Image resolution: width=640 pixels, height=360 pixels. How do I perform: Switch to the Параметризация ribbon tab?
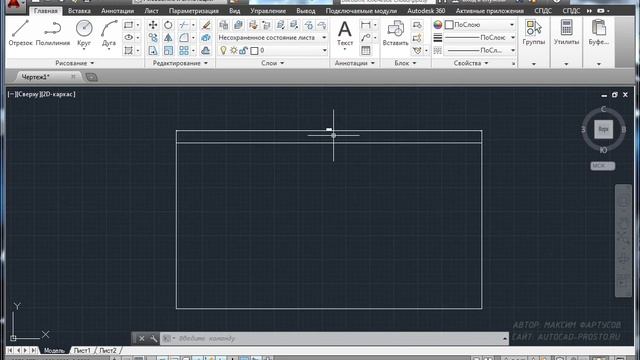(193, 11)
